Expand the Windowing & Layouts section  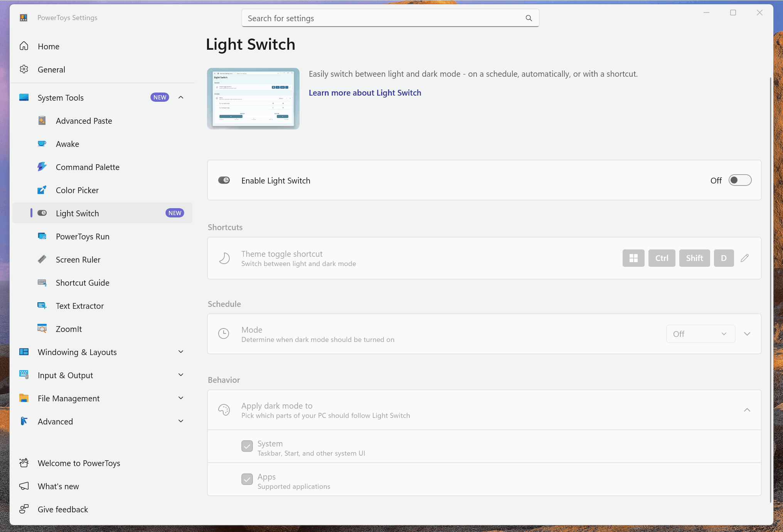tap(181, 352)
